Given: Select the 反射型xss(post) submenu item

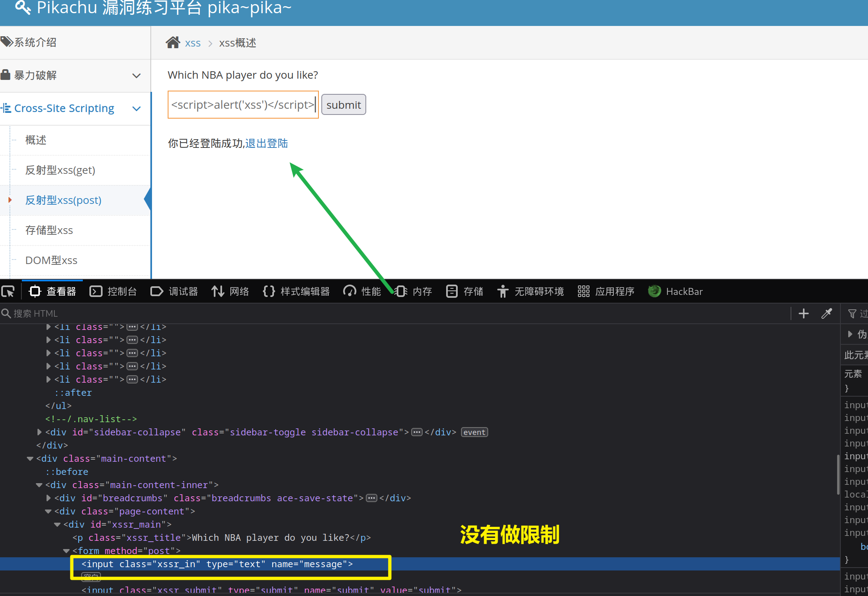Looking at the screenshot, I should coord(63,200).
